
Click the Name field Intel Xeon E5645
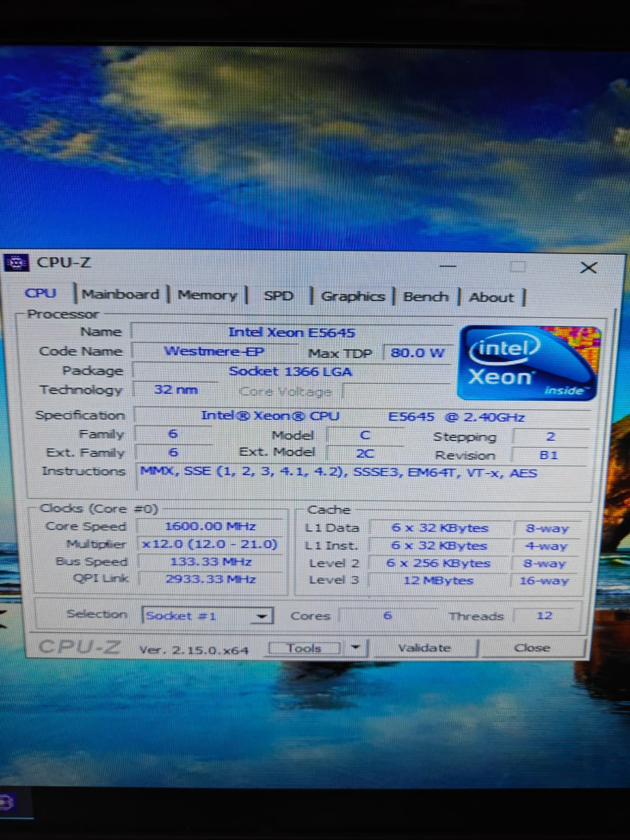tap(291, 332)
